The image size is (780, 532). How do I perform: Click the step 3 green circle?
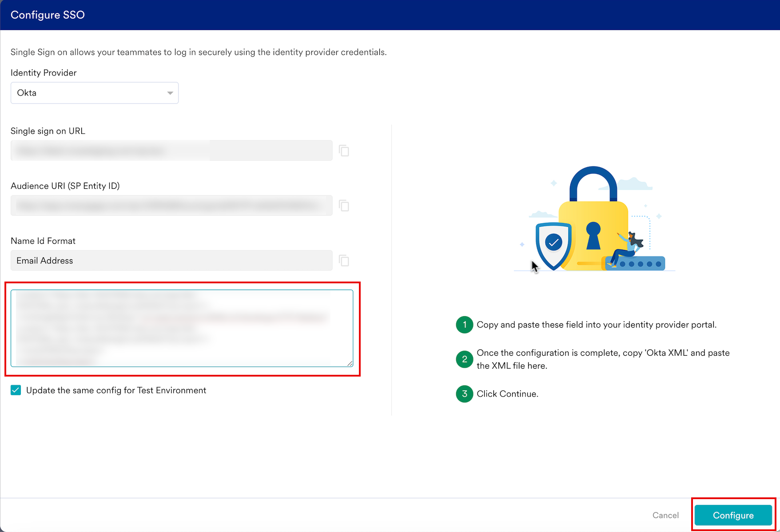coord(464,394)
